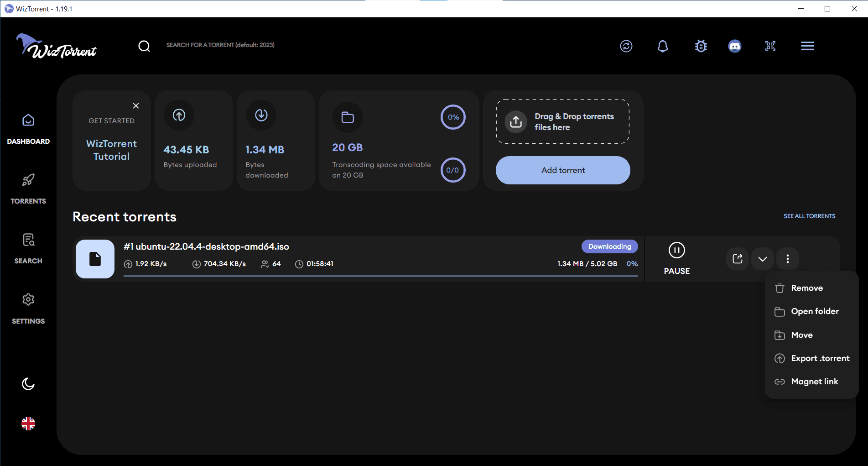Focus the search for a torrent field
Image resolution: width=868 pixels, height=466 pixels.
coord(220,45)
